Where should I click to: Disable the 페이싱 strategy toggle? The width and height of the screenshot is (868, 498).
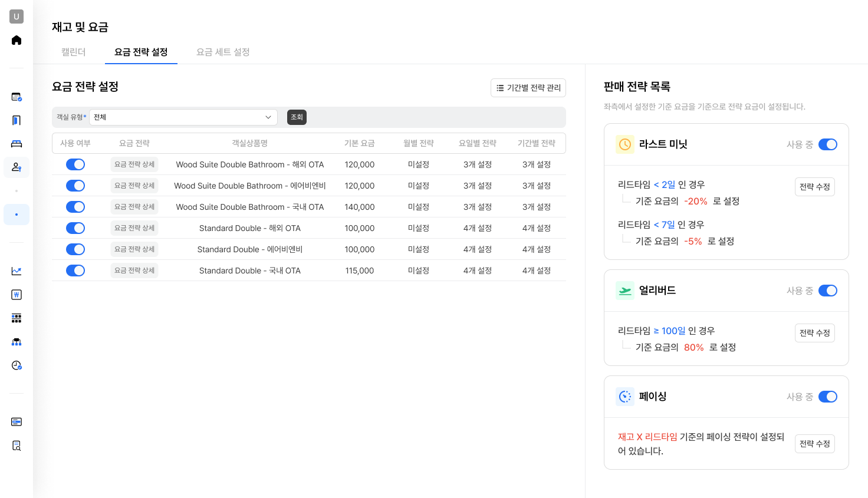(828, 397)
